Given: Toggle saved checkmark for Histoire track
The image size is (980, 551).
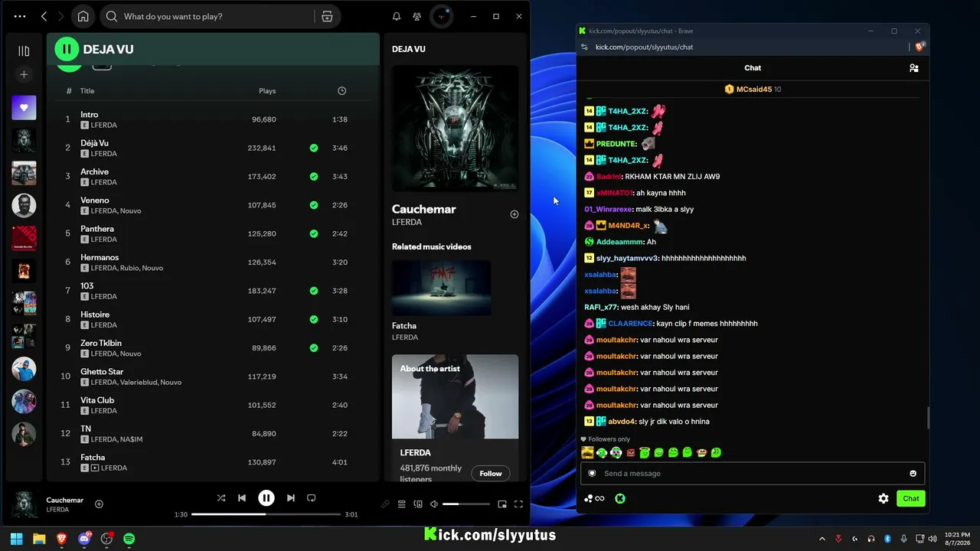Looking at the screenshot, I should [314, 319].
